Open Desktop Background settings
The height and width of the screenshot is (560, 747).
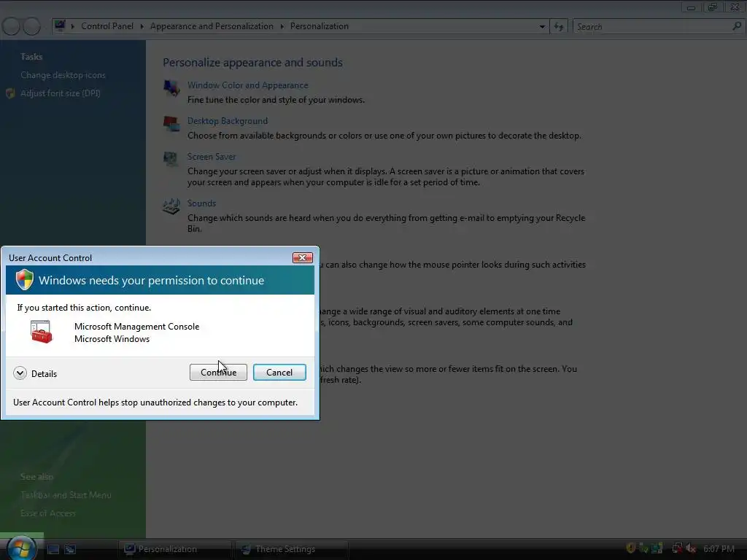click(228, 121)
